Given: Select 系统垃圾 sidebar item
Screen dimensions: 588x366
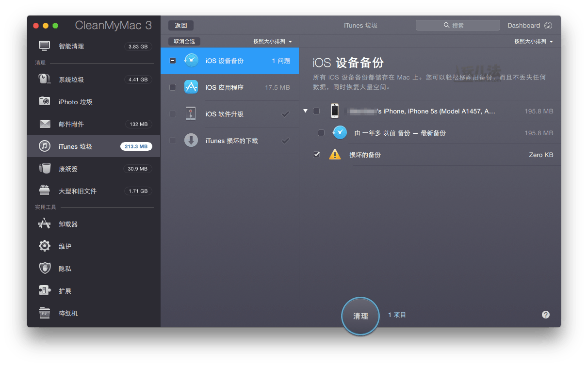Looking at the screenshot, I should pos(94,80).
